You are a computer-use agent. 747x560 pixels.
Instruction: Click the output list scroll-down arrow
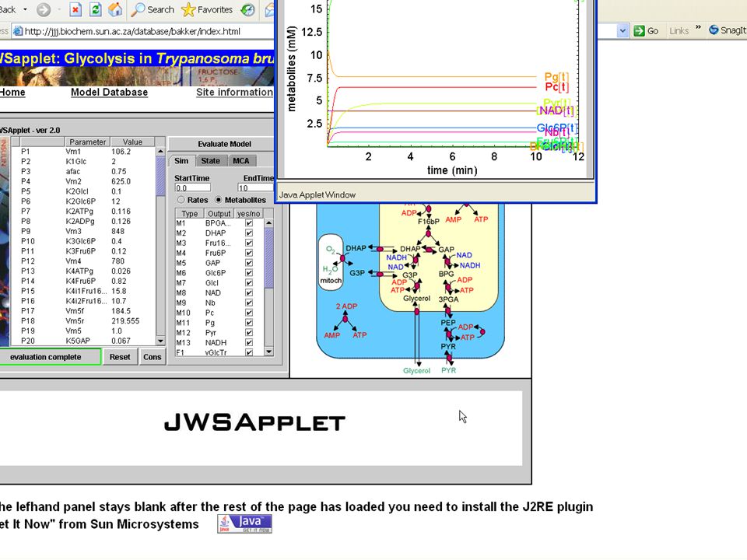pyautogui.click(x=269, y=352)
